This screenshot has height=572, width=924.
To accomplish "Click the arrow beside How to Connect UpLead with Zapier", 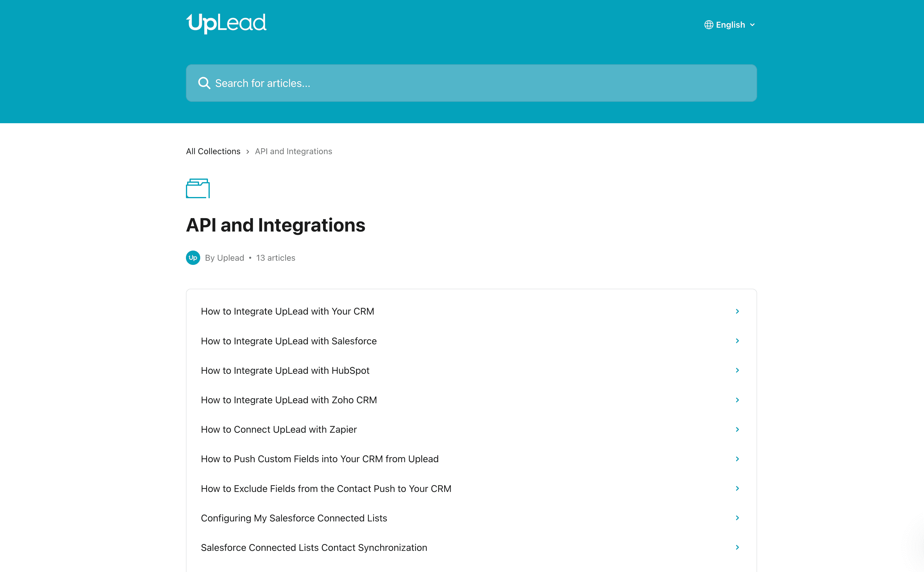I will point(737,429).
